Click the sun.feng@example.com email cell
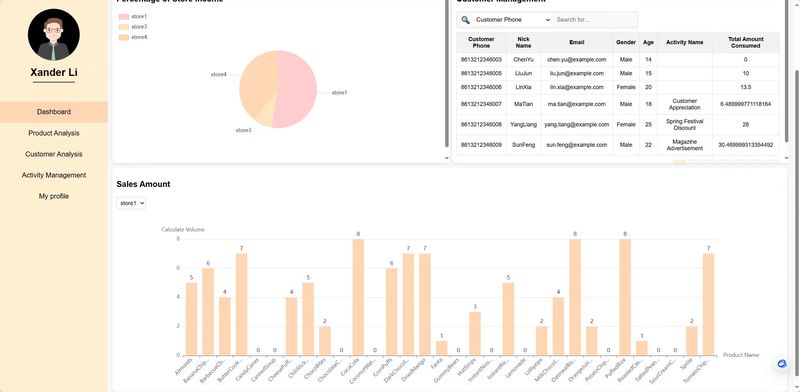Screen dimensions: 800x392 [577, 145]
